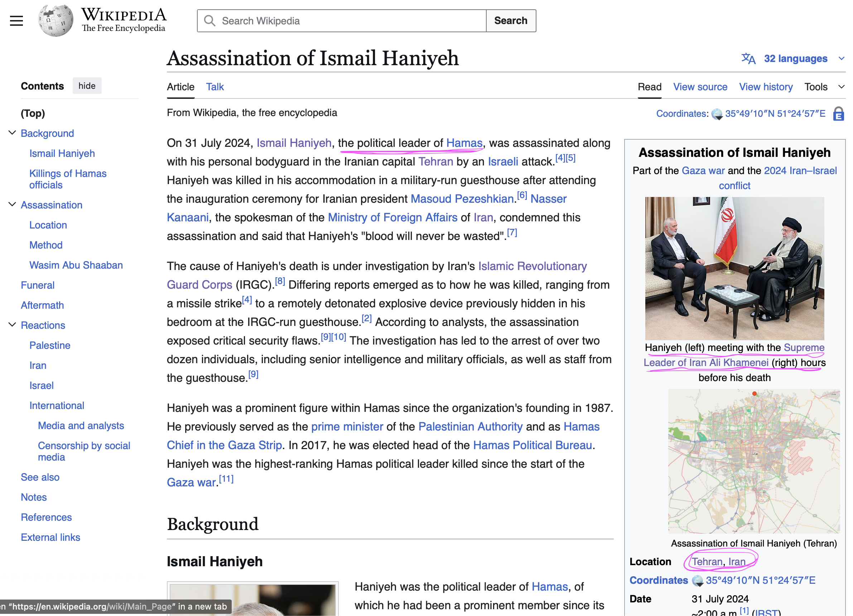Go to Israel in contents sidebar
Viewport: 853px width, 616px height.
click(42, 385)
